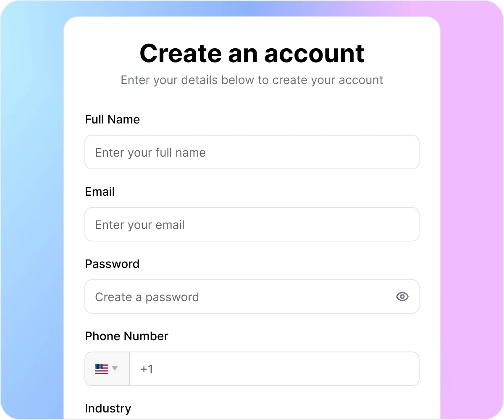Toggle password visibility with the eye icon
Image resolution: width=504 pixels, height=420 pixels.
[402, 297]
